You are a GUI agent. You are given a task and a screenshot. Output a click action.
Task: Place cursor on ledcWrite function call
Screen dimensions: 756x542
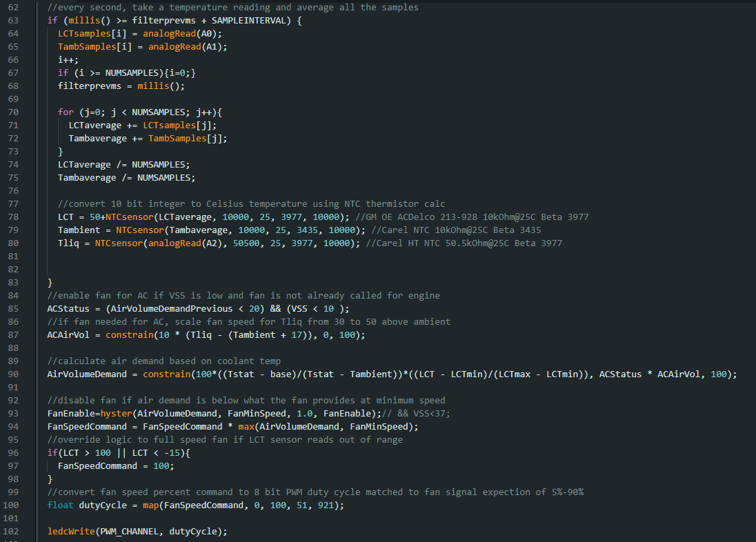point(71,531)
